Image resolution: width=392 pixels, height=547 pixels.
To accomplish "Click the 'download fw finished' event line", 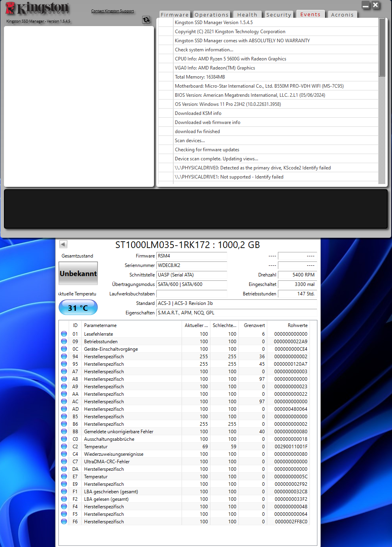I will point(268,132).
